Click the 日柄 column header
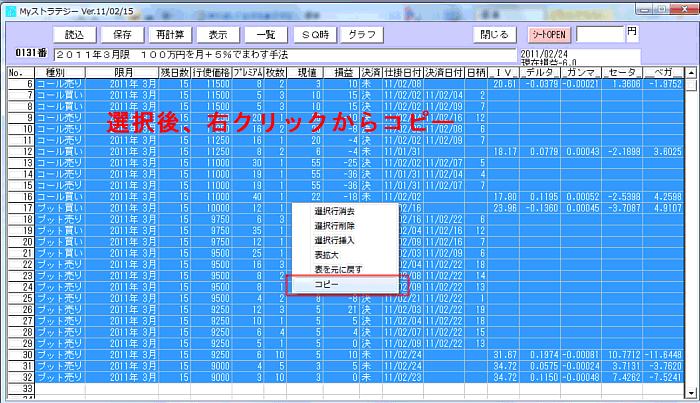 (476, 73)
